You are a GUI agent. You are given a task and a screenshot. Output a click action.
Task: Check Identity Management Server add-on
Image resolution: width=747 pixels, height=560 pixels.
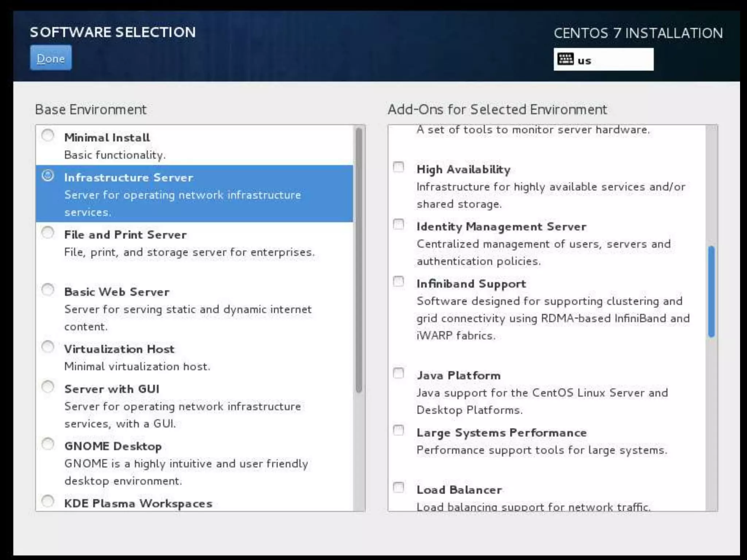pyautogui.click(x=398, y=224)
